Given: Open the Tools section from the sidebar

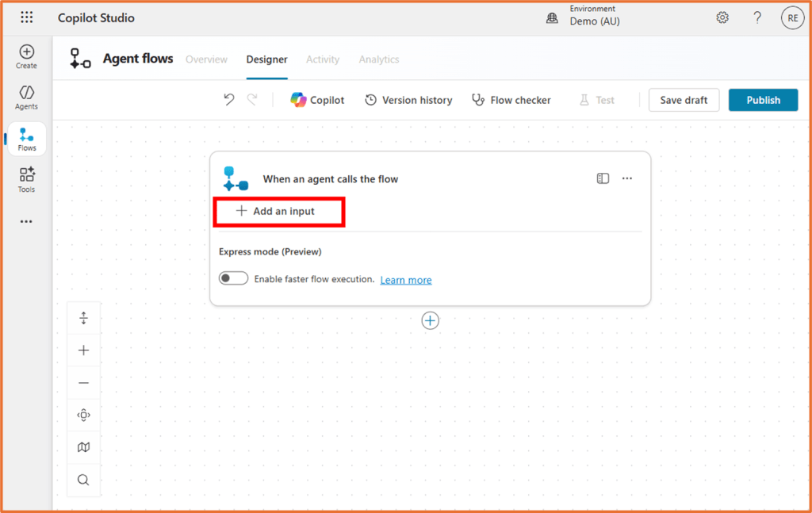Looking at the screenshot, I should (26, 179).
